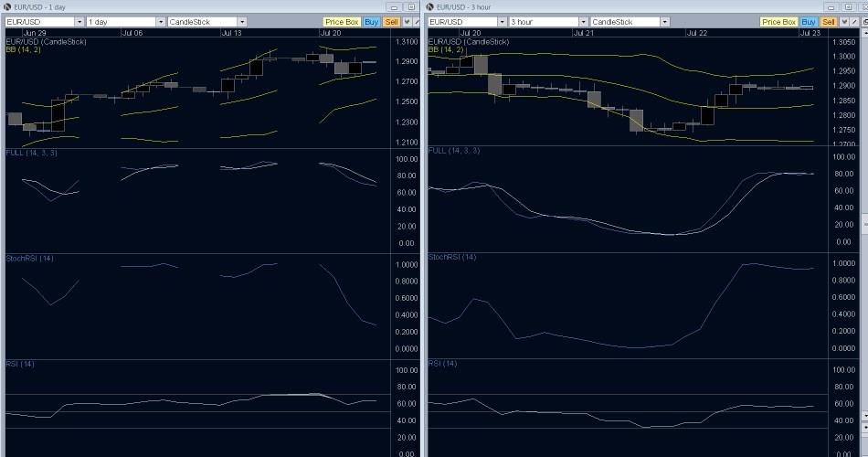This screenshot has height=457, width=868.
Task: Minimize the EUR/USD - 3 hour window
Action: pos(831,7)
